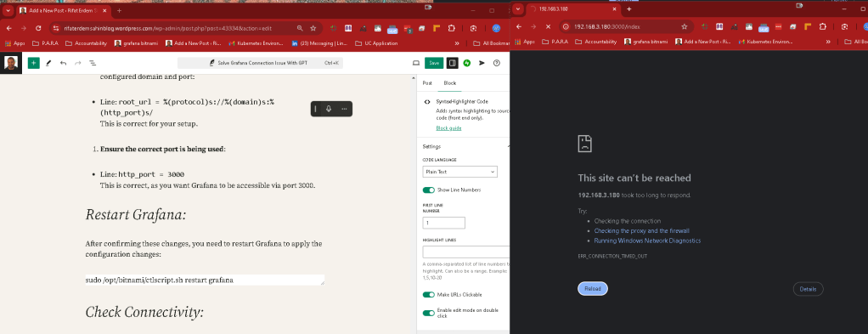This screenshot has width=868, height=334.
Task: Undo the last edit in WordPress
Action: pyautogui.click(x=63, y=63)
